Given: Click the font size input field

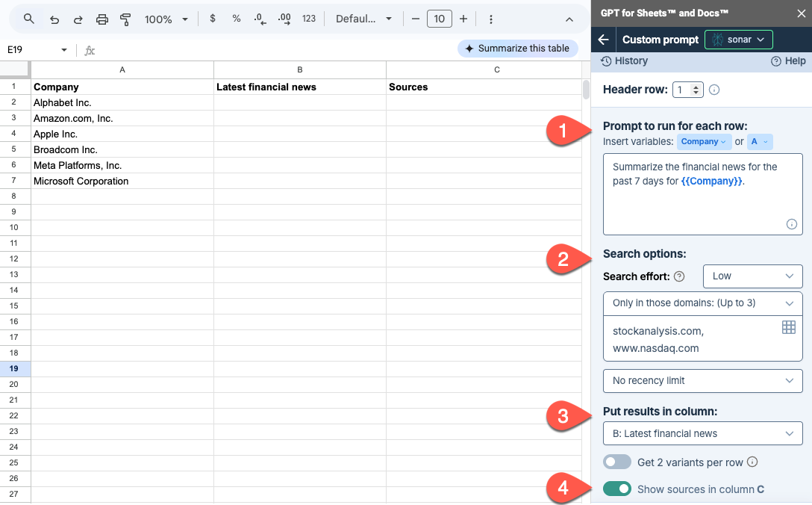Looking at the screenshot, I should pyautogui.click(x=439, y=19).
